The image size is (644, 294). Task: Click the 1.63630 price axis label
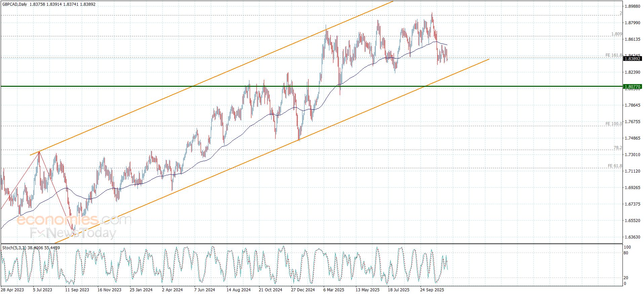coord(632,237)
